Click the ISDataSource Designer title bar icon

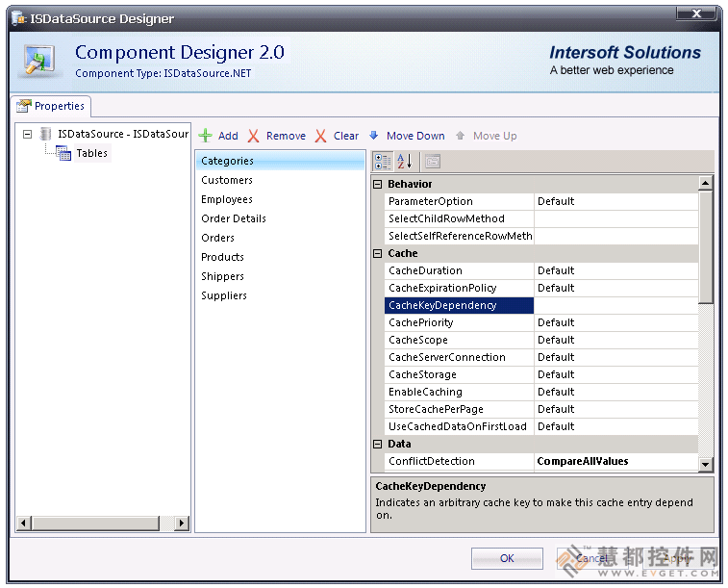(19, 18)
